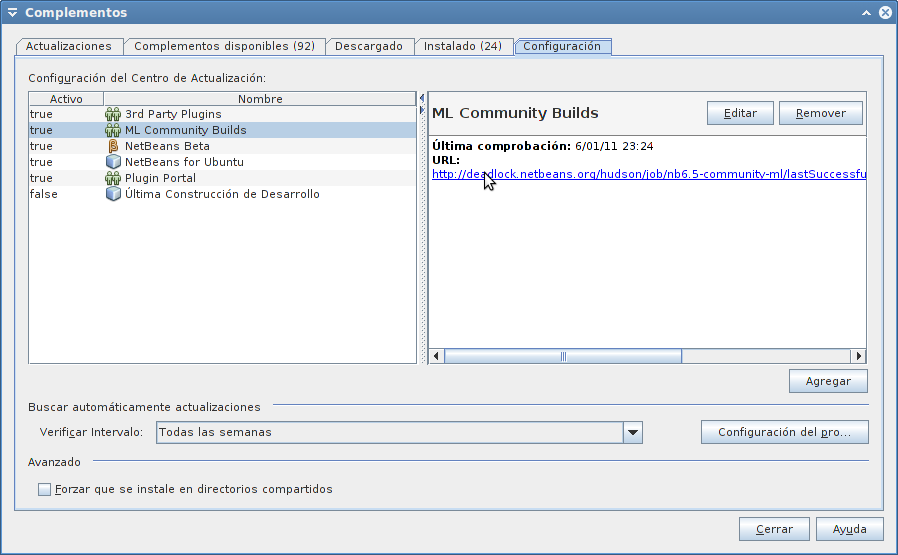Click the scroll right arrow in details pane
This screenshot has height=555, width=898.
pos(858,356)
